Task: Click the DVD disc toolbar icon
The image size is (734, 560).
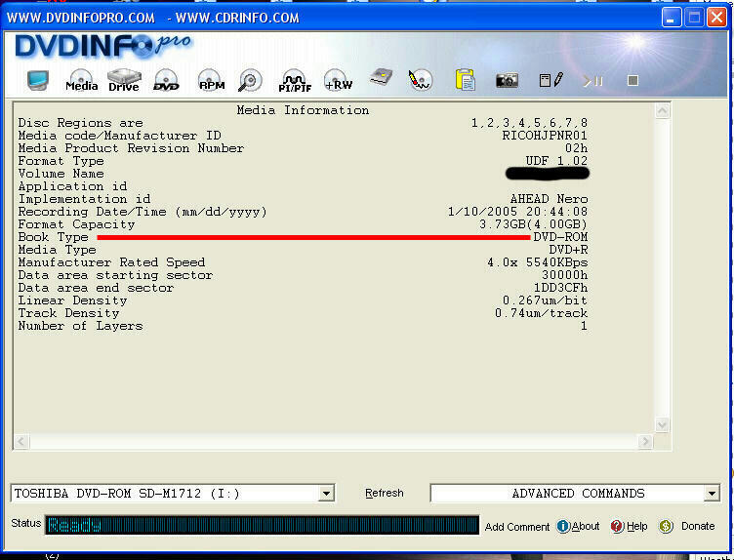Action: tap(166, 80)
